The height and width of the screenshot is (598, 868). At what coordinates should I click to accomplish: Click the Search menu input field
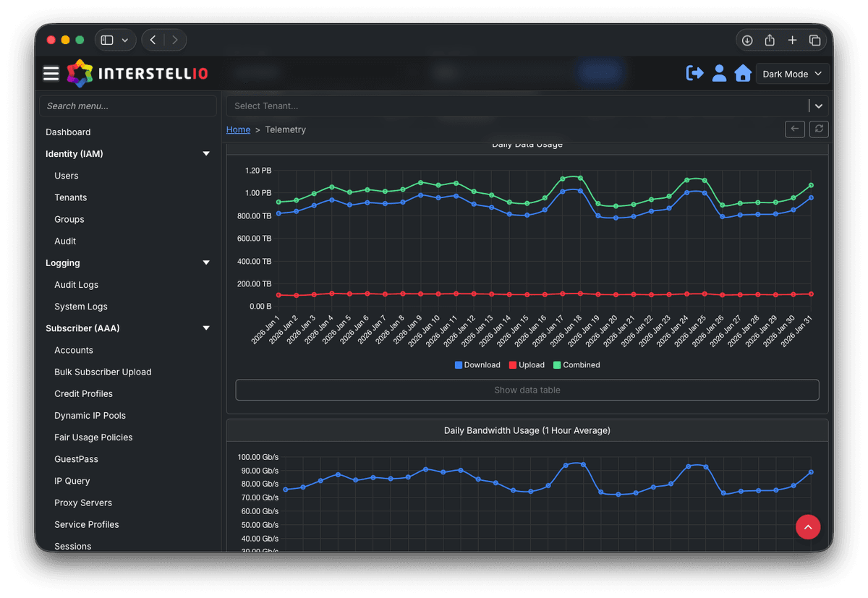(x=128, y=106)
